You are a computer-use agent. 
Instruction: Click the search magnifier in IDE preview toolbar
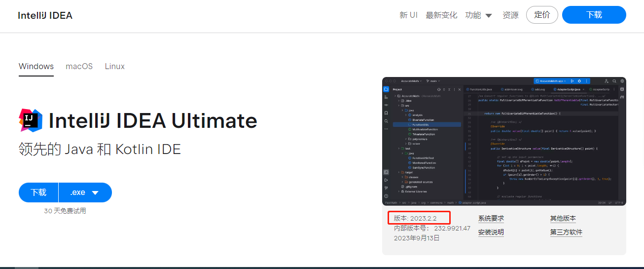coord(614,81)
